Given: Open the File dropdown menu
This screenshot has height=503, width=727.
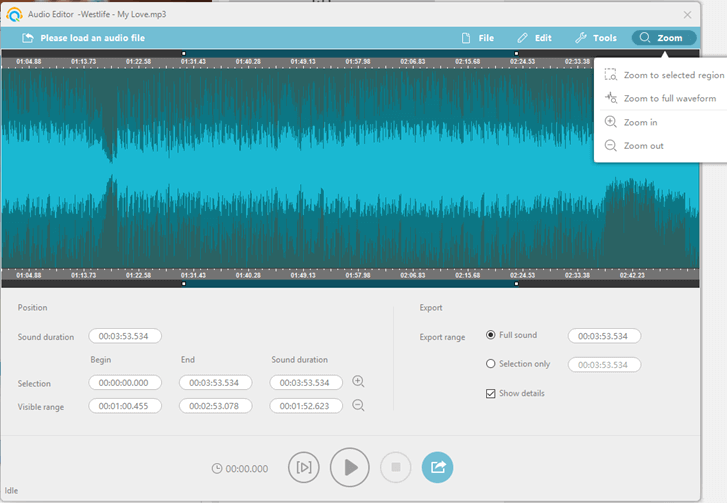Looking at the screenshot, I should [x=477, y=38].
